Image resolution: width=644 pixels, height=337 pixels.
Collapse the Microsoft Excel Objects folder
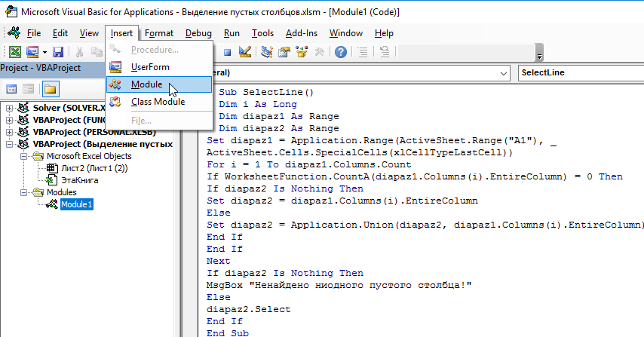[24, 156]
